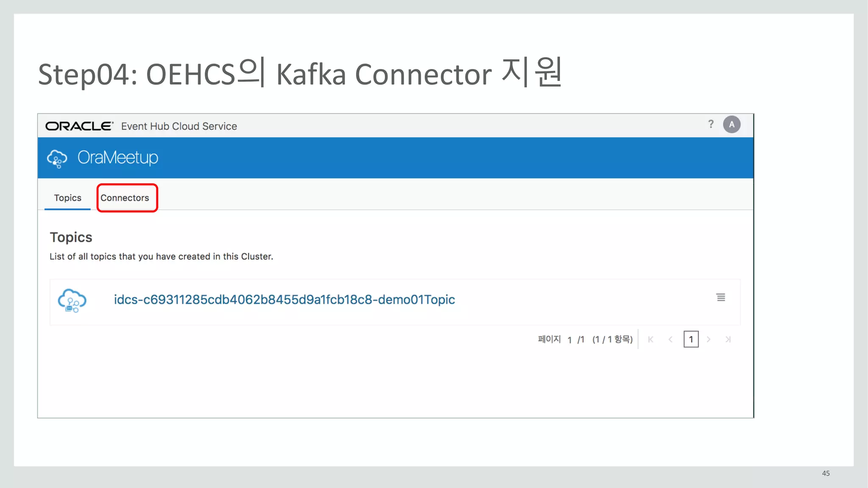Screen dimensions: 868x488
Task: Go to previous page of topics
Action: [x=670, y=339]
